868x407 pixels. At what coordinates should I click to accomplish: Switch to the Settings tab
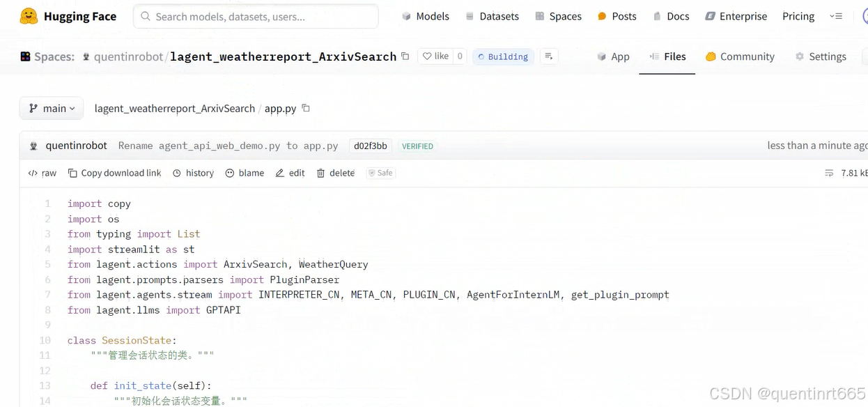pyautogui.click(x=821, y=56)
